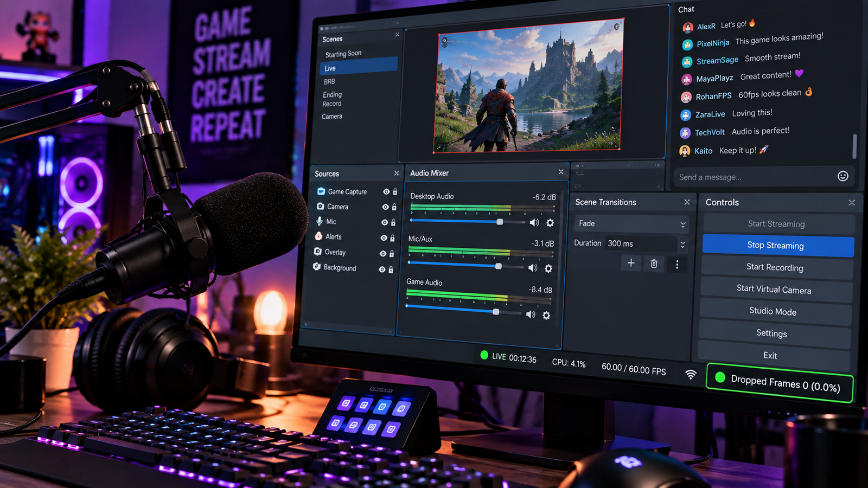The width and height of the screenshot is (868, 488).
Task: Toggle lock icon for Background source
Action: click(391, 269)
